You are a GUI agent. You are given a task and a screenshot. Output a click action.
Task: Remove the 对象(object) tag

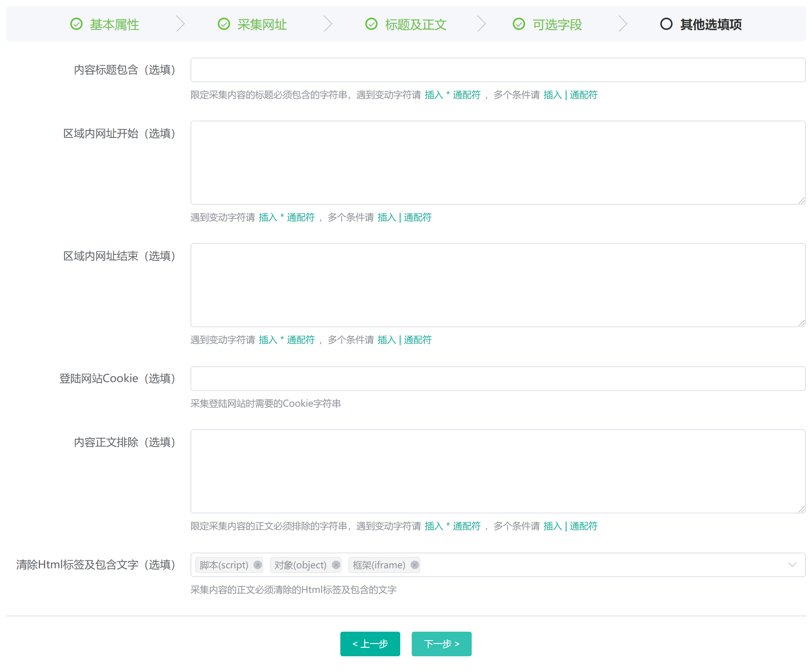[336, 565]
